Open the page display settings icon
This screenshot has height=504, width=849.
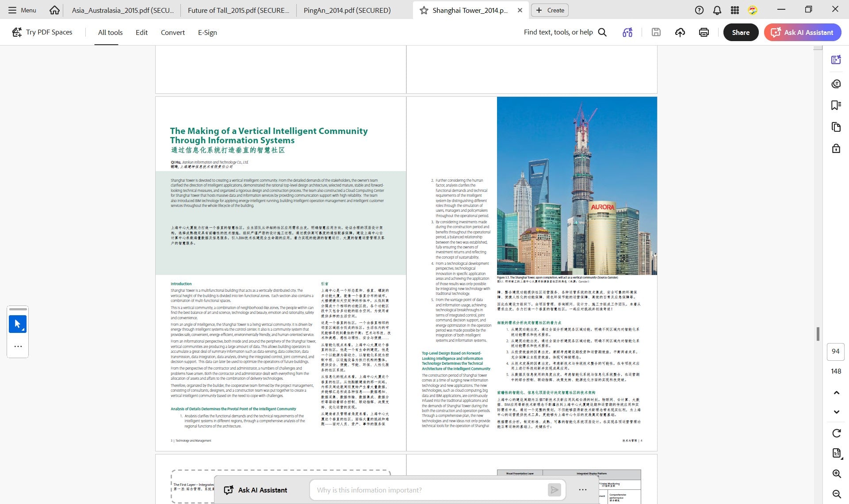(836, 453)
